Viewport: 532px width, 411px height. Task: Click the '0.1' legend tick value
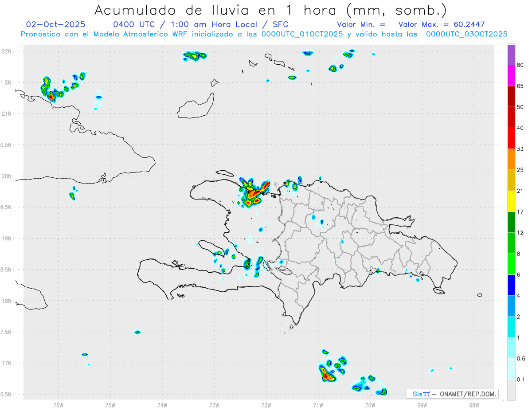click(x=521, y=380)
